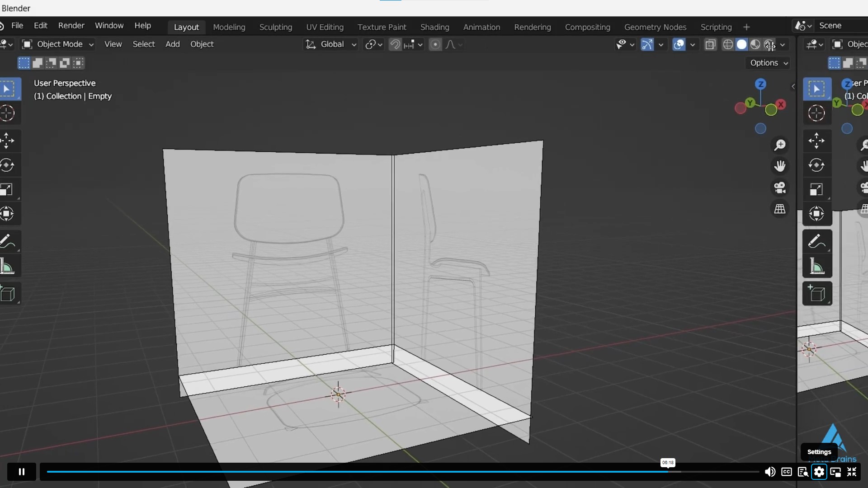Select the Move tool in toolbar
Viewport: 868px width, 488px height.
[x=8, y=140]
